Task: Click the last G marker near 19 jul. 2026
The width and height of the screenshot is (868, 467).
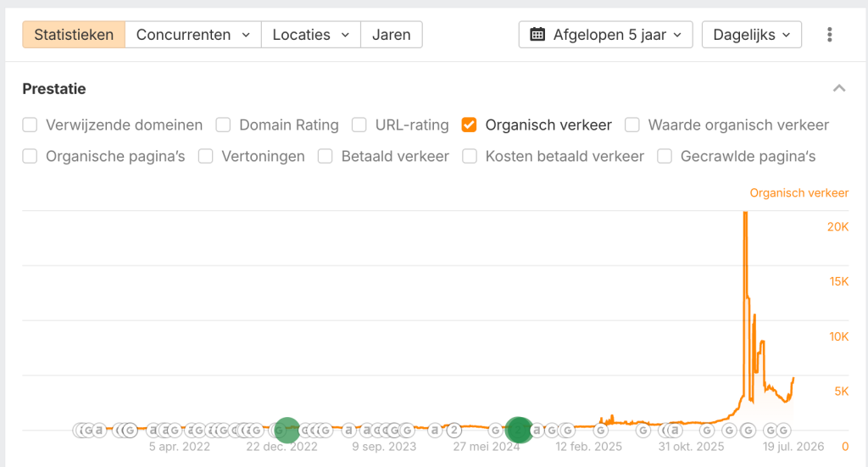Action: [x=783, y=430]
